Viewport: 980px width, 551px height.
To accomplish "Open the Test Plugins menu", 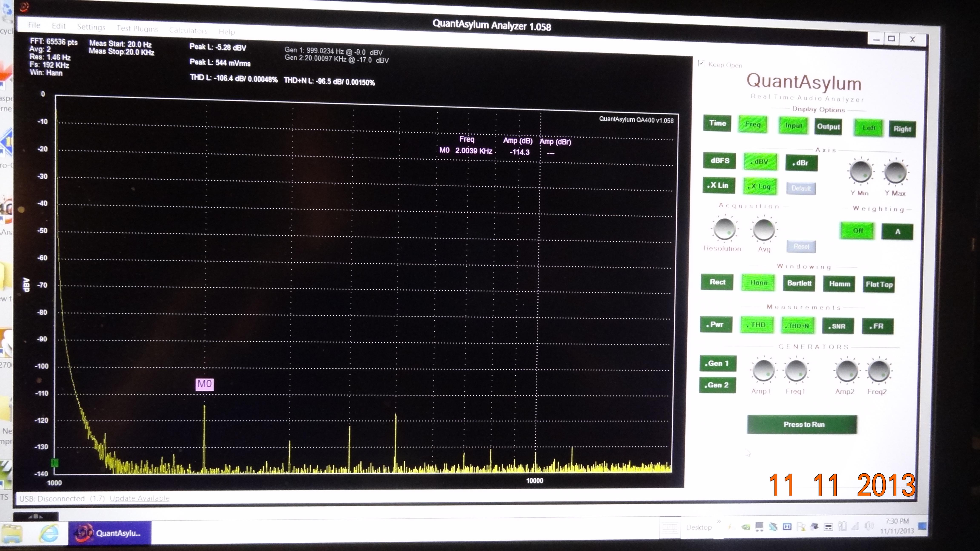I will [137, 28].
